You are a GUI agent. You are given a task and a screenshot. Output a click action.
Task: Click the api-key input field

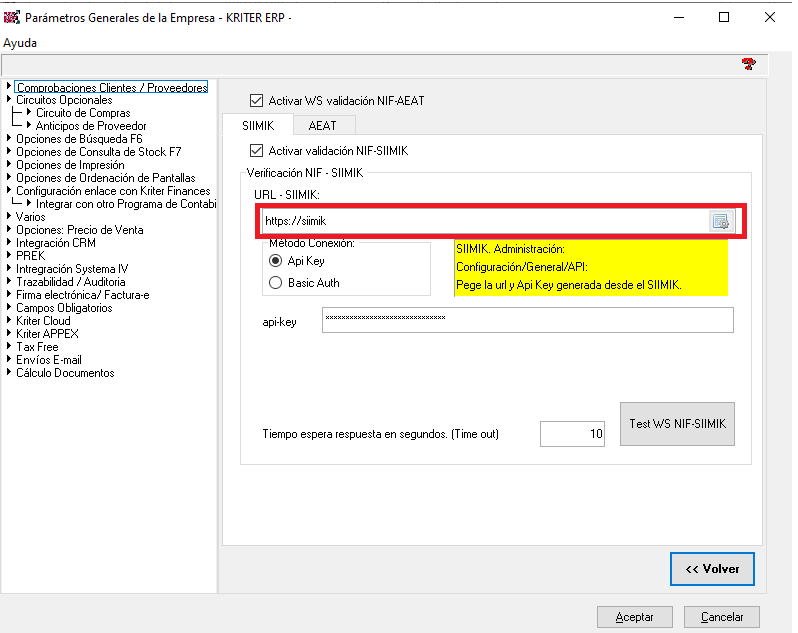[527, 320]
